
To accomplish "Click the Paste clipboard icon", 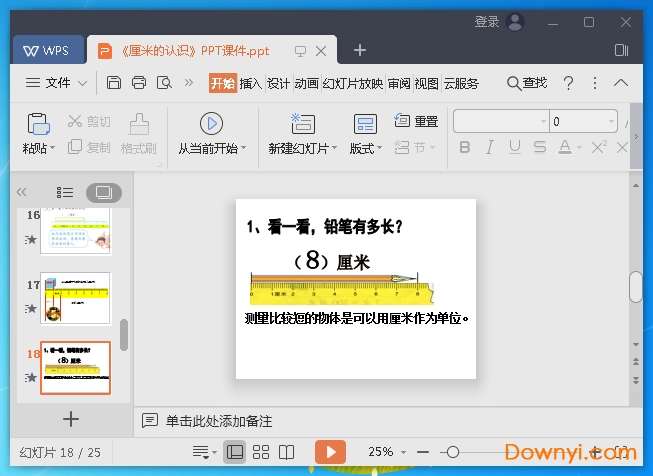I will pos(38,124).
